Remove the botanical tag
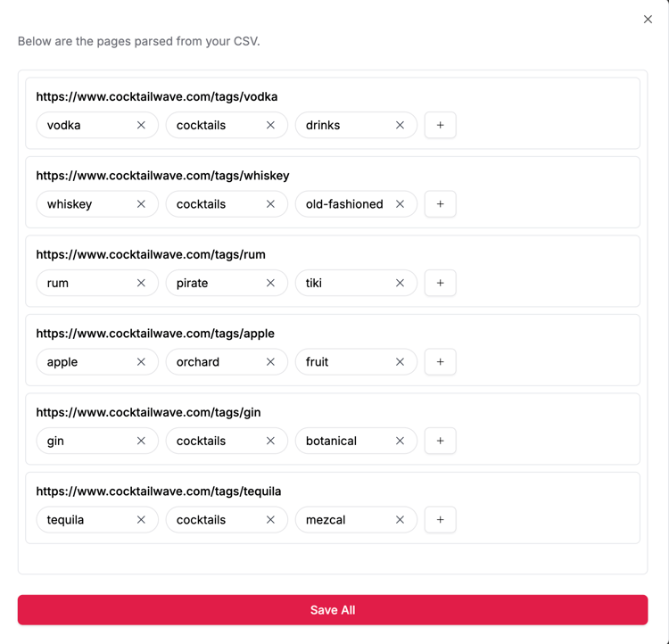 pos(400,441)
